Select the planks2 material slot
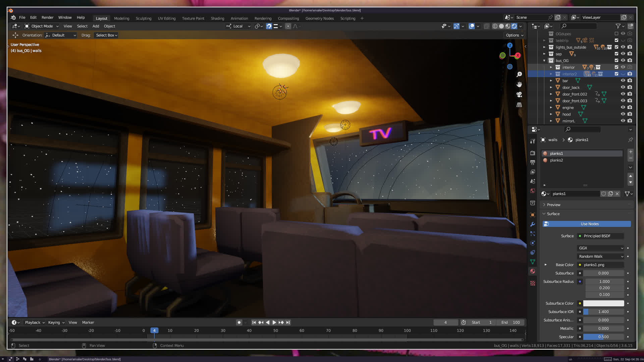 556,160
